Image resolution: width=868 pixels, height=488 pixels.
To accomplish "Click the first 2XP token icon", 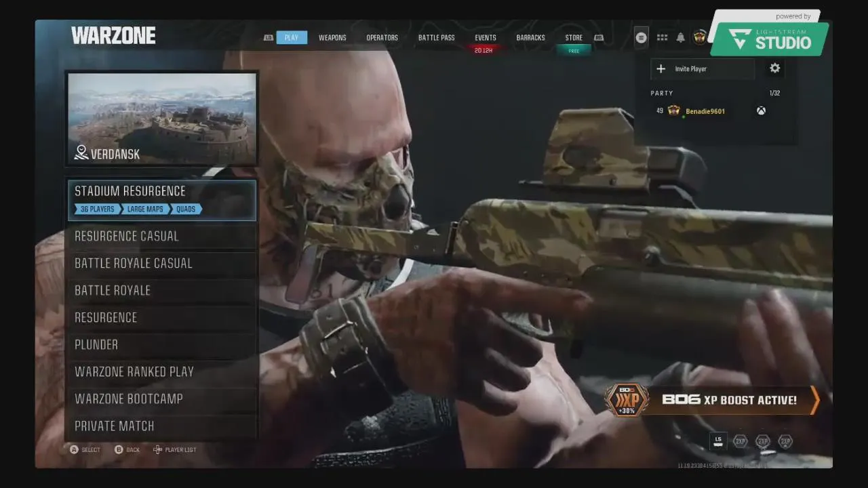I will [x=741, y=441].
